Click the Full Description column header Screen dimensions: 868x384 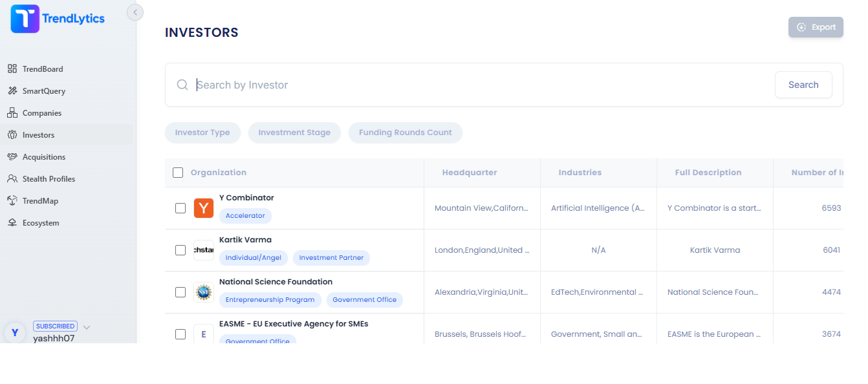(x=708, y=173)
